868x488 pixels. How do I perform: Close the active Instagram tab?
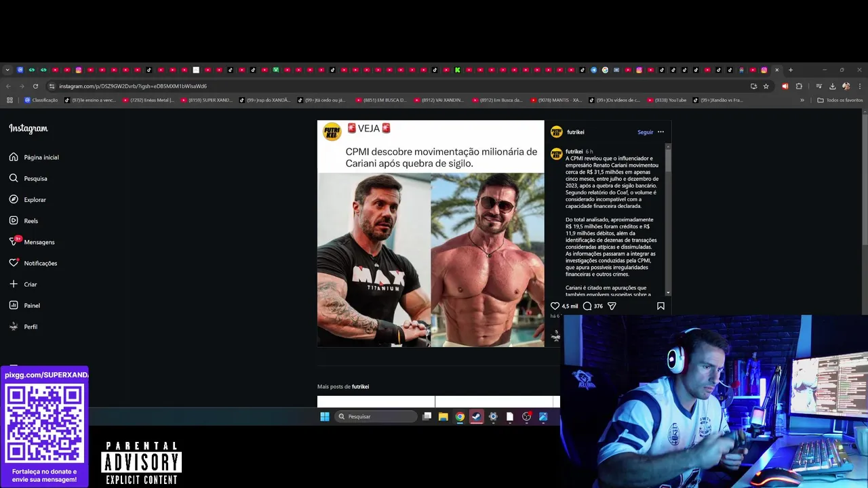pos(777,70)
